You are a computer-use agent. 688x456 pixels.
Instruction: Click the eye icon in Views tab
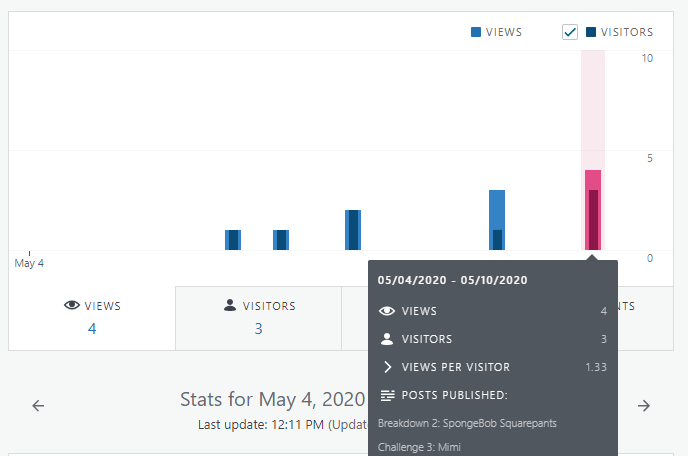point(72,306)
